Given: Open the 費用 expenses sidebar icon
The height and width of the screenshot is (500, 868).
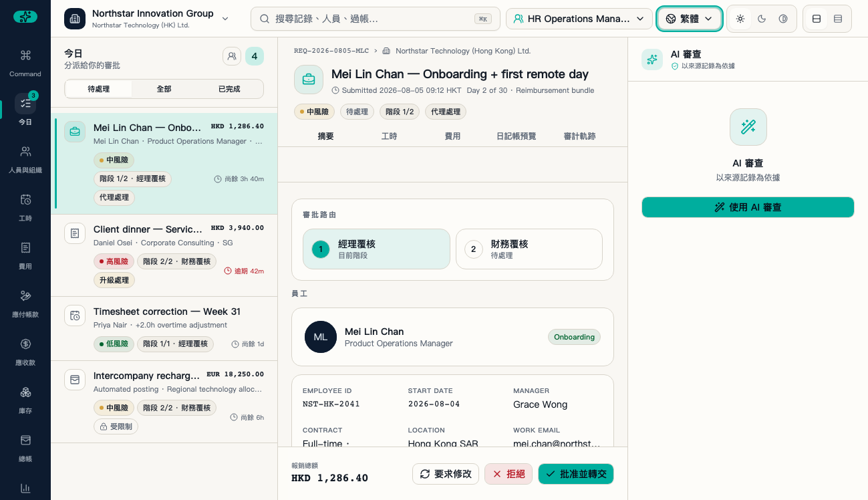Looking at the screenshot, I should [x=25, y=255].
